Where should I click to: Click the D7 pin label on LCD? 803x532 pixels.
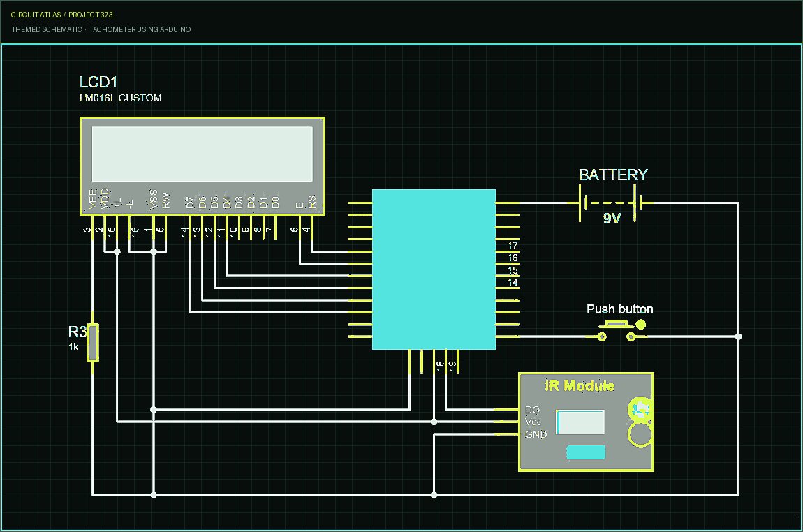point(190,202)
